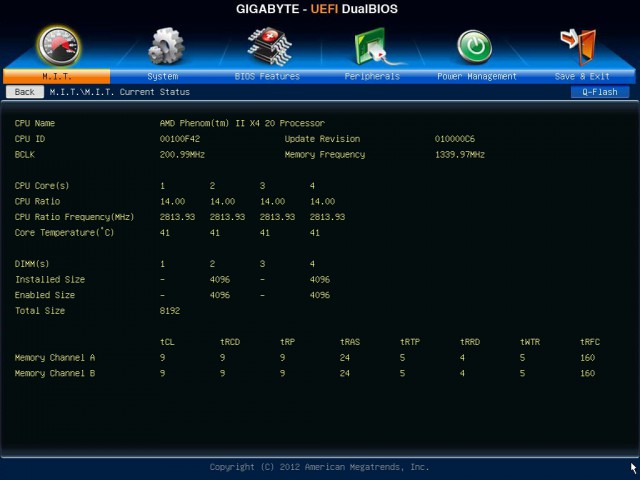Viewport: 640px width, 480px height.
Task: Switch to the M.I.T. tab
Action: coord(57,76)
